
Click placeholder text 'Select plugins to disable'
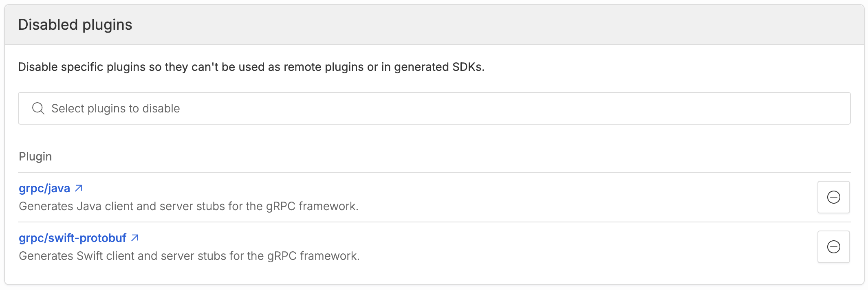click(x=116, y=108)
